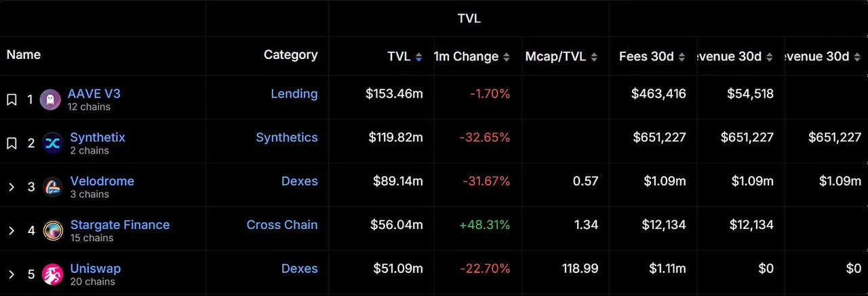Click the Name column header
Screen dimensions: 868x296
24,55
